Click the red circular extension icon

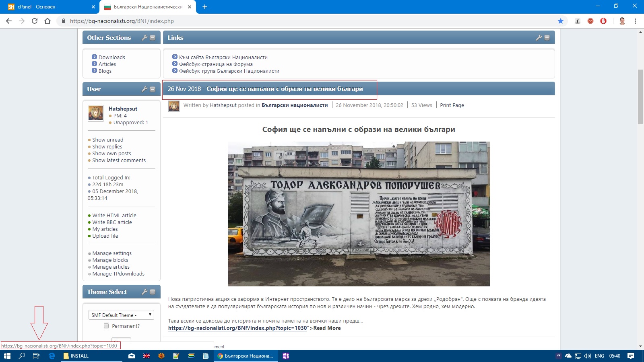(x=590, y=21)
